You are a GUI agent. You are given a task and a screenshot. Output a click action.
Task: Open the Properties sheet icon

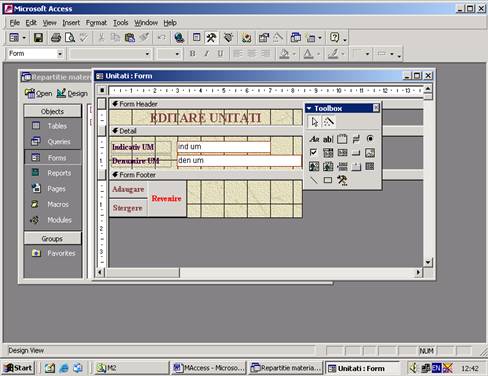264,38
